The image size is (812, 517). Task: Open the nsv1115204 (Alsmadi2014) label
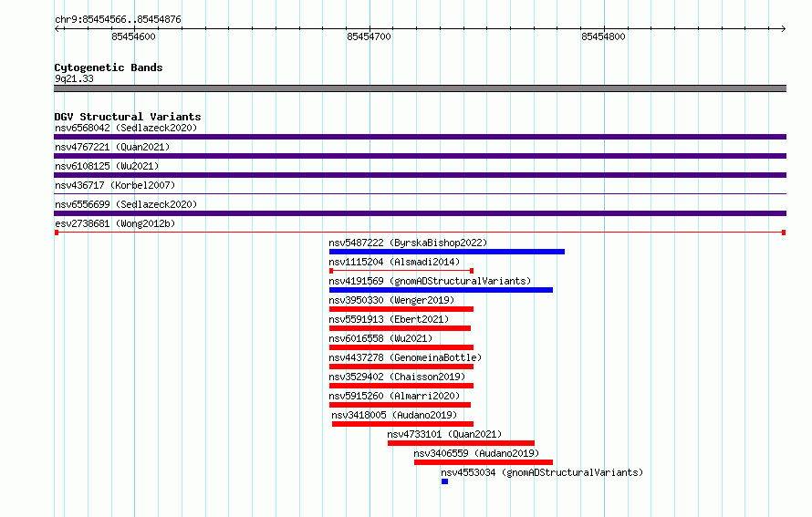pos(394,262)
